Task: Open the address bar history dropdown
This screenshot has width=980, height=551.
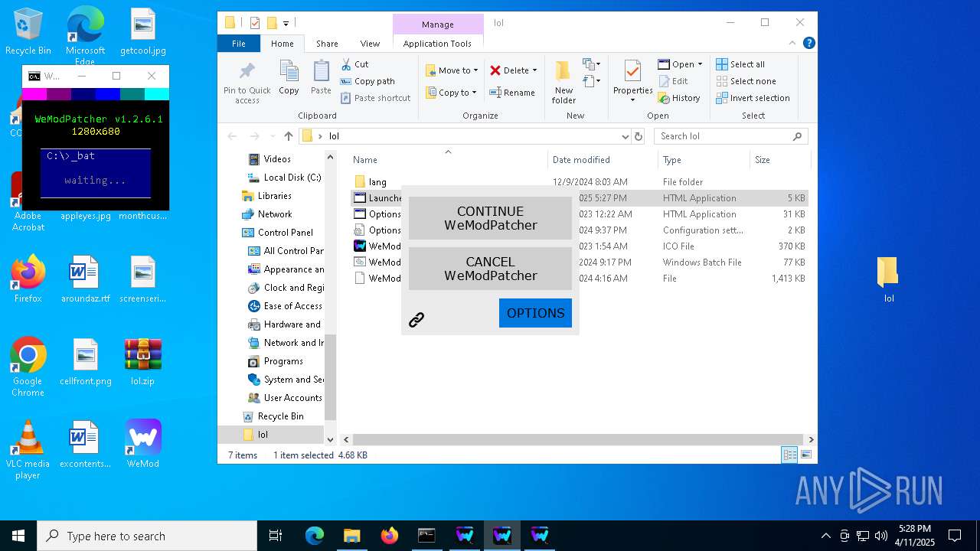Action: (x=625, y=136)
